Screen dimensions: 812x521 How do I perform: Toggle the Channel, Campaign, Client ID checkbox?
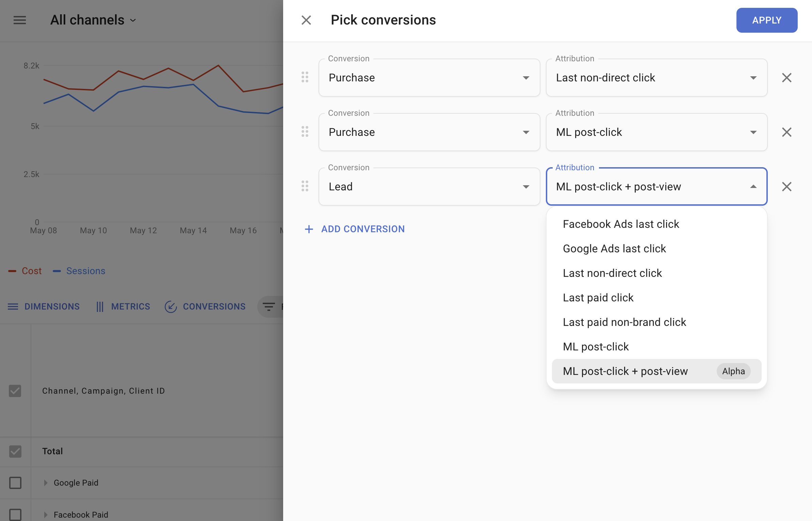click(x=14, y=391)
